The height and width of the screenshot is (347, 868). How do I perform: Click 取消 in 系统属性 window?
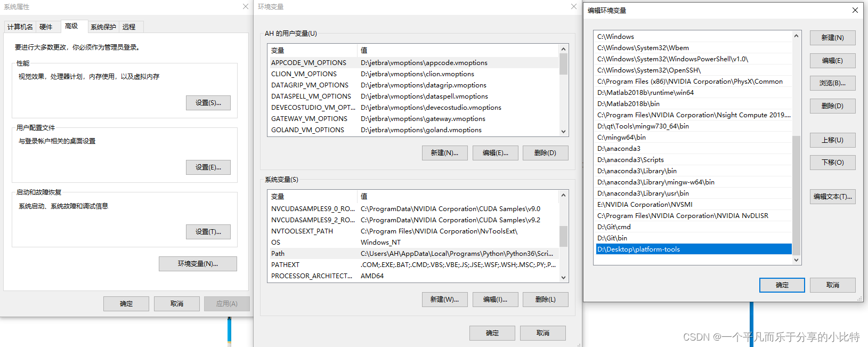click(177, 304)
